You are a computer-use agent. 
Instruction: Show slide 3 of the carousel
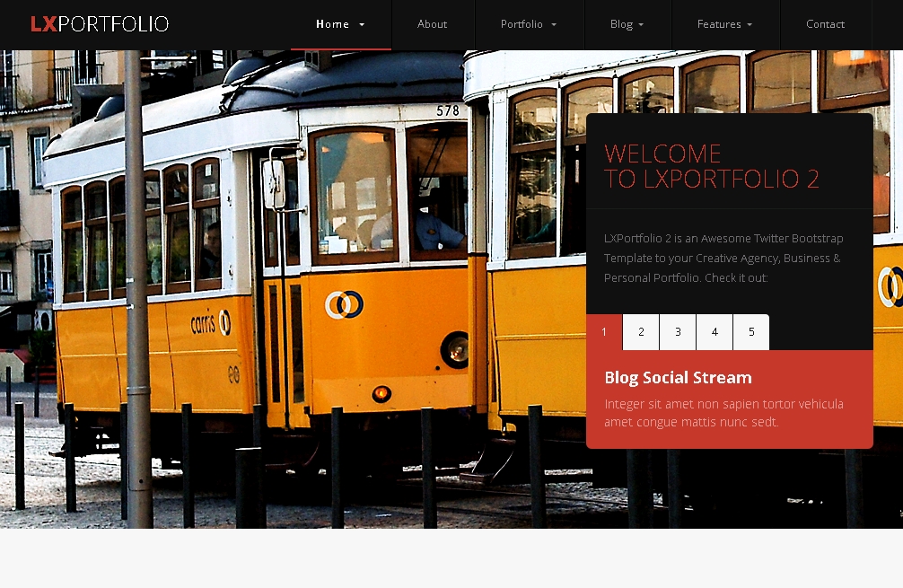678,332
